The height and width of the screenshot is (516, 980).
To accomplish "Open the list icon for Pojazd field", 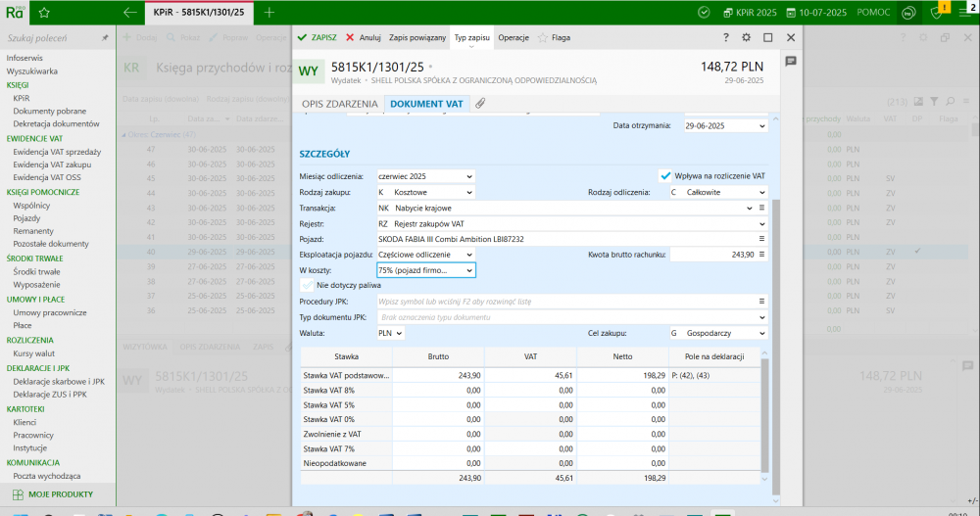I will point(761,239).
